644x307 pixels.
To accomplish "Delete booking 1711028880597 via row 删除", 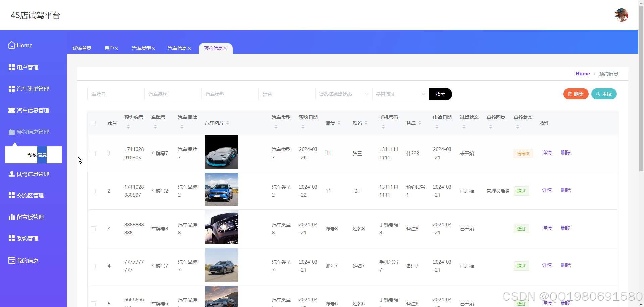I will click(x=566, y=190).
